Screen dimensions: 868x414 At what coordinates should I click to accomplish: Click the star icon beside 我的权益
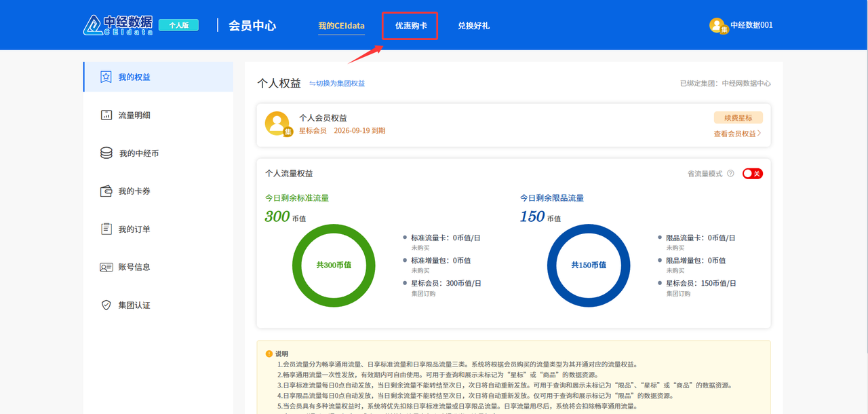[x=106, y=77]
